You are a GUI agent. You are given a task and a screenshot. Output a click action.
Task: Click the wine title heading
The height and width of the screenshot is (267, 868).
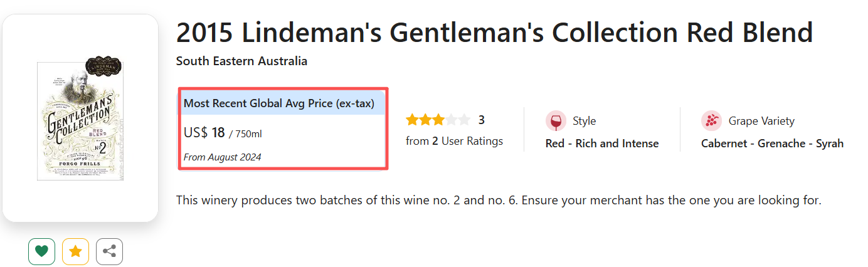coord(494,33)
